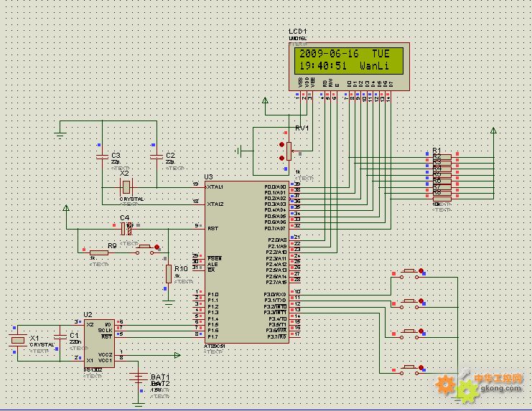Select ground symbol below BAT1 battery
Viewport: 532px width, 411px height.
tap(138, 405)
